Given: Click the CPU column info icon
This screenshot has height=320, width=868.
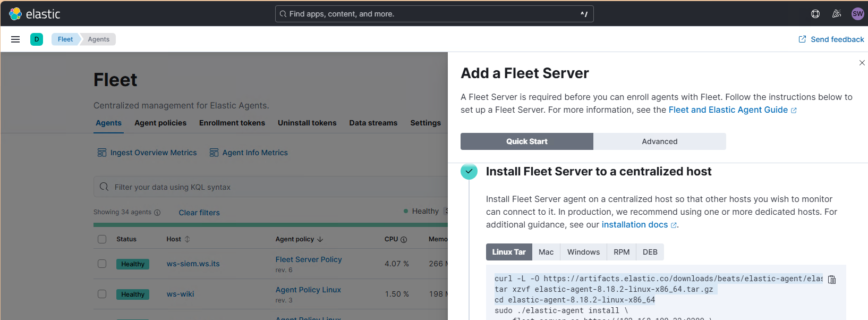Looking at the screenshot, I should [x=404, y=240].
